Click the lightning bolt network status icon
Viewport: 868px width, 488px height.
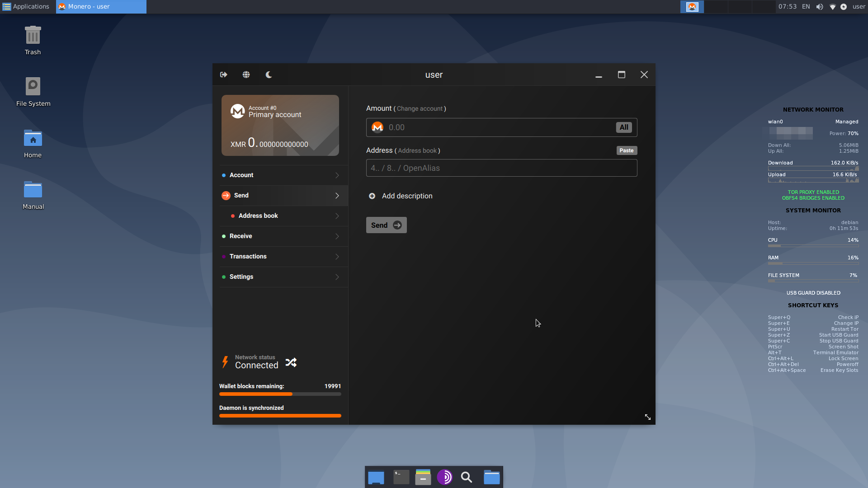pos(225,362)
